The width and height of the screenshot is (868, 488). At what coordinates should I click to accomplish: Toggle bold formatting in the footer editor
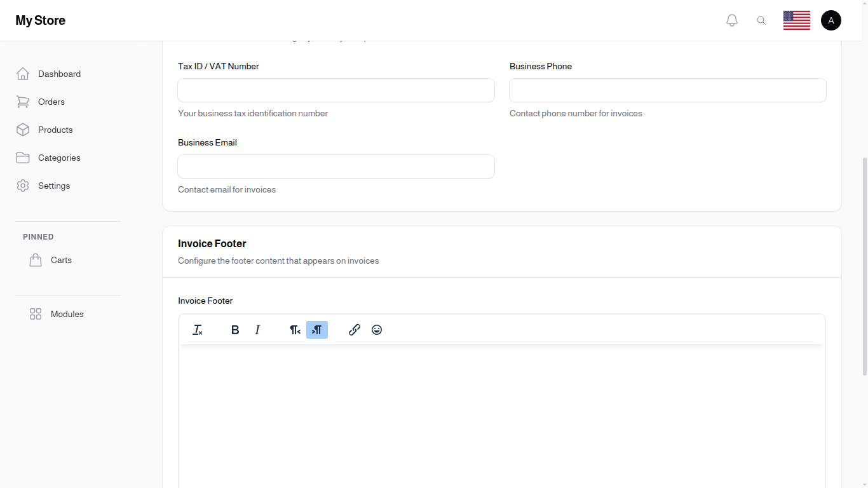coord(235,330)
